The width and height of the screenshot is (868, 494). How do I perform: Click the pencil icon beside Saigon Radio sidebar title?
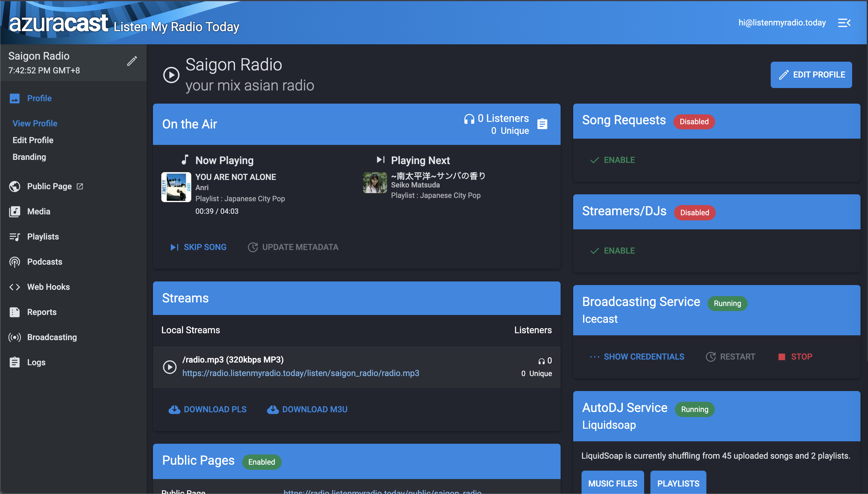coord(132,61)
